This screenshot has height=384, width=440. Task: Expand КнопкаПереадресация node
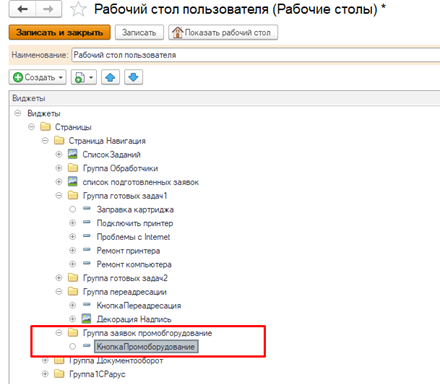pyautogui.click(x=72, y=305)
